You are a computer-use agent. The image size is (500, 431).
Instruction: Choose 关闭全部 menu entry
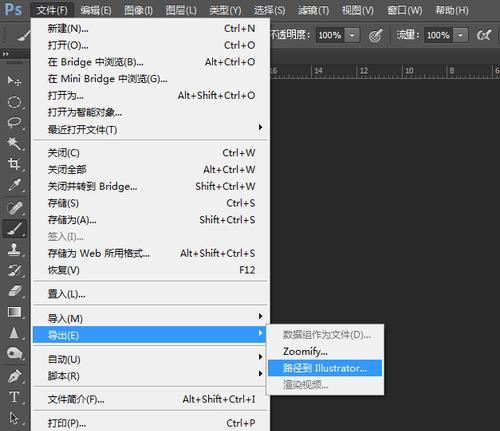[150, 169]
